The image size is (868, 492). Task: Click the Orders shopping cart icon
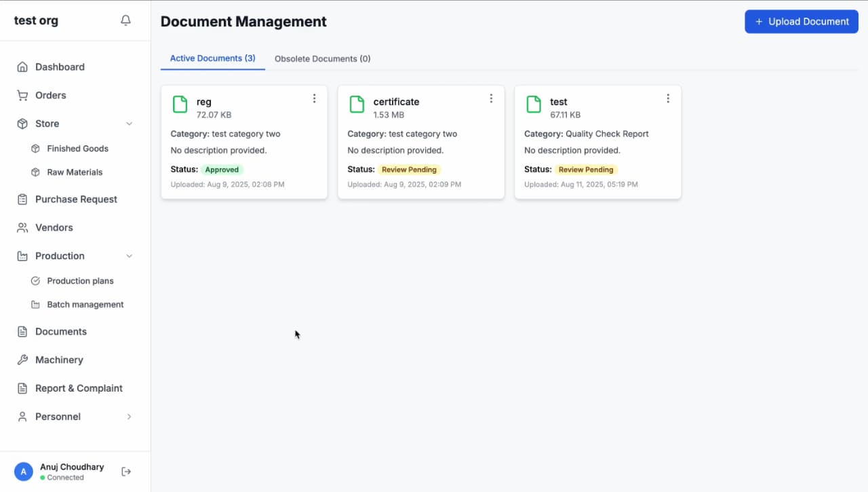point(22,96)
